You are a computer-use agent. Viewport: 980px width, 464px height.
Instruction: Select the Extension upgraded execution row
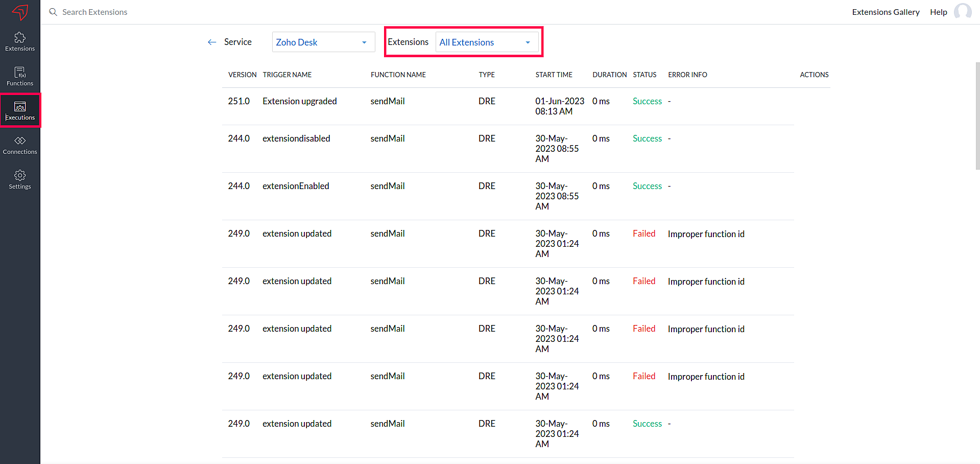coord(299,101)
